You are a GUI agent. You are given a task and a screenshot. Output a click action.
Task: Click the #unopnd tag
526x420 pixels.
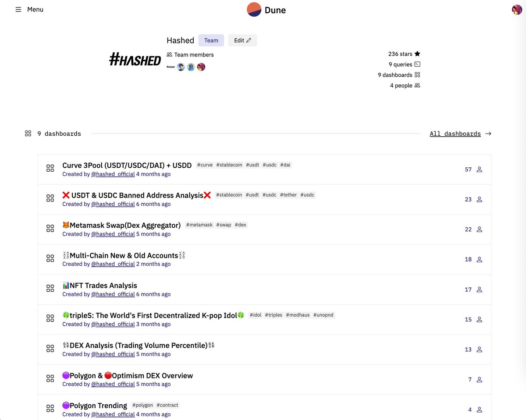[323, 315]
